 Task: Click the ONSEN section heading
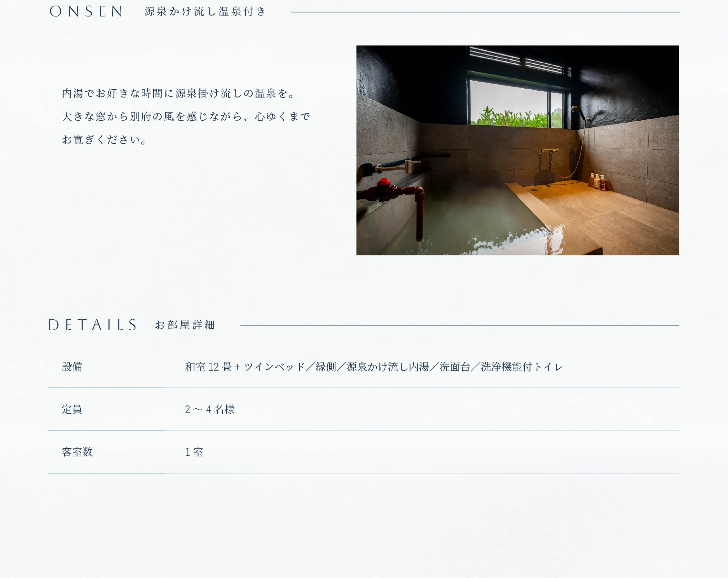[86, 12]
